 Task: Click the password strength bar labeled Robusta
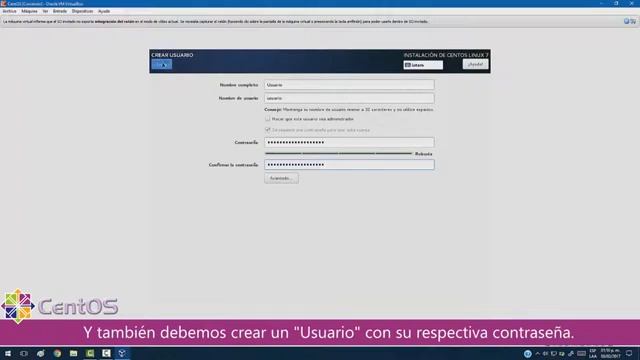coord(338,153)
